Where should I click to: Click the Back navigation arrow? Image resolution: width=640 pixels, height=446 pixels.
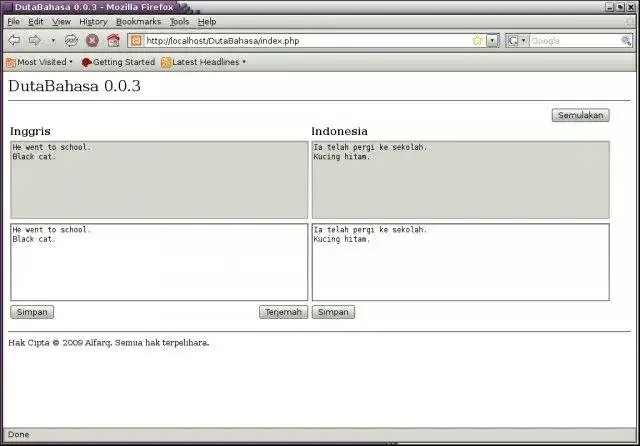14,40
